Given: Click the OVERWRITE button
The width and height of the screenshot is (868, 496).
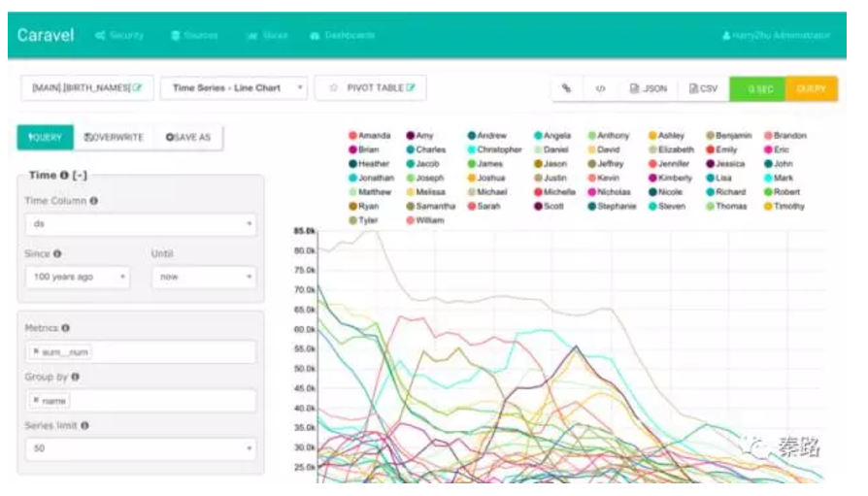Looking at the screenshot, I should [x=114, y=137].
